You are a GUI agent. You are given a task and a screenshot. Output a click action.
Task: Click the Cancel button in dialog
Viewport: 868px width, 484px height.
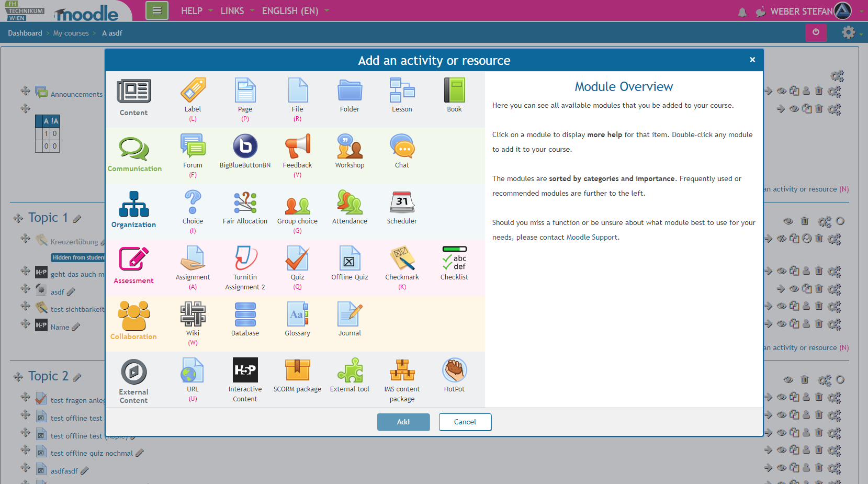pos(465,422)
